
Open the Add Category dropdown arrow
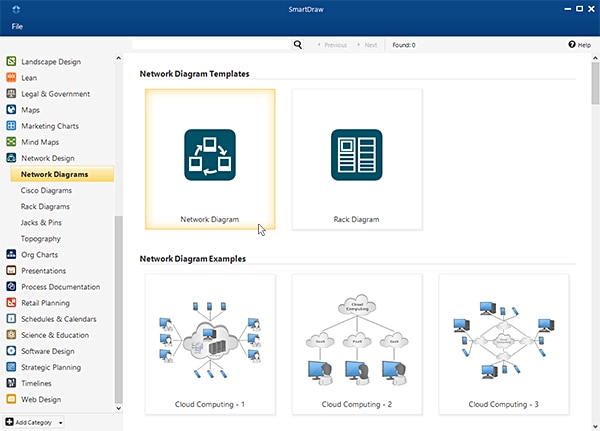(60, 423)
